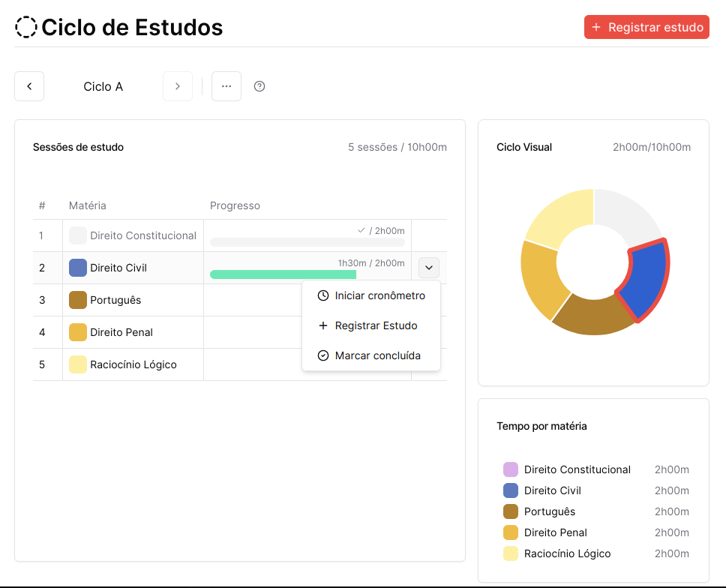Click the clock icon in Iniciar cronômetro
The height and width of the screenshot is (588, 726).
tap(323, 295)
